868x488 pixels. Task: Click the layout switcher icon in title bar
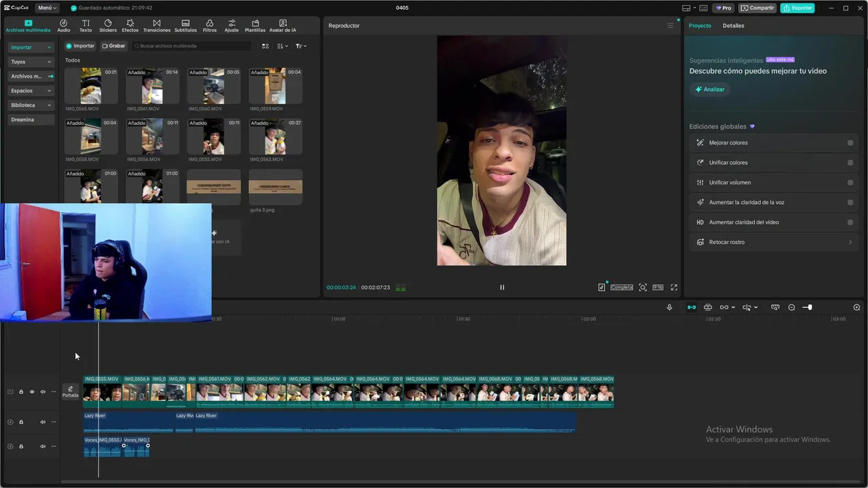click(x=688, y=8)
